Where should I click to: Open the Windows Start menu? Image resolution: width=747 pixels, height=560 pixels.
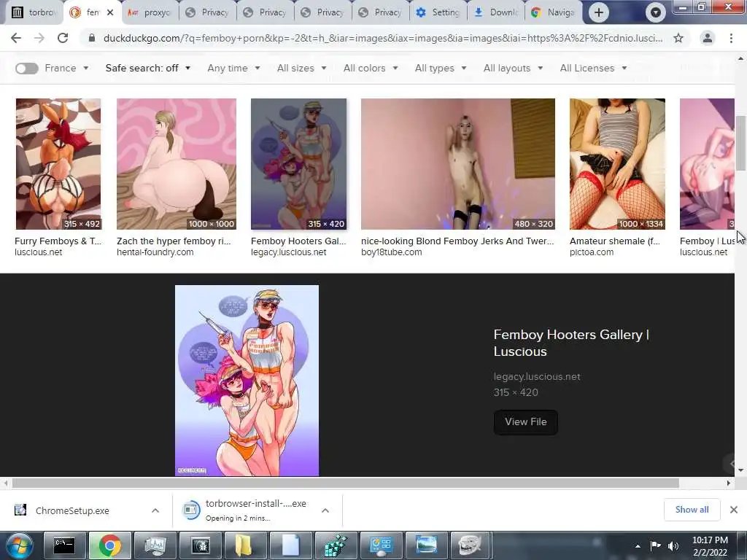coord(20,545)
